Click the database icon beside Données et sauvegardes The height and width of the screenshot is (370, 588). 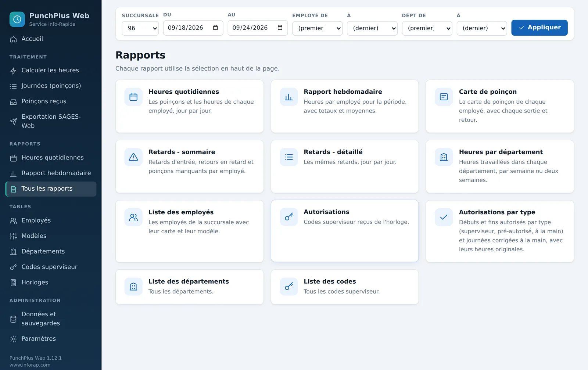click(13, 319)
